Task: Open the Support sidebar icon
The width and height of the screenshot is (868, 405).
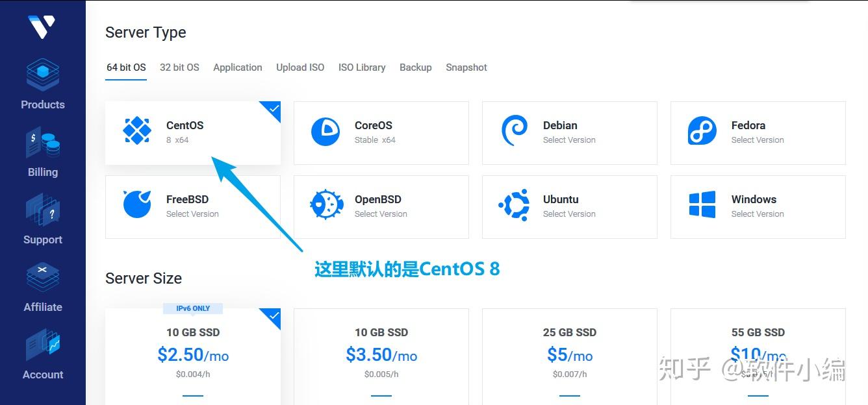Action: [x=43, y=210]
